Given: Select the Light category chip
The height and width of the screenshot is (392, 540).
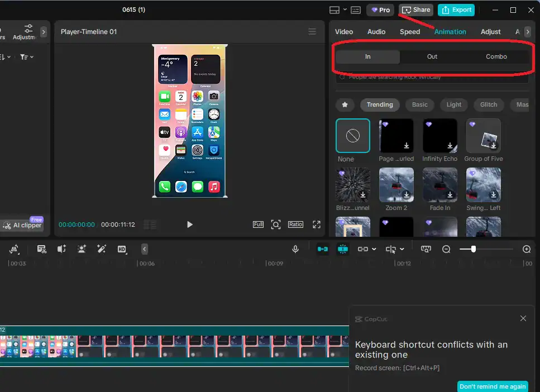Looking at the screenshot, I should 454,105.
